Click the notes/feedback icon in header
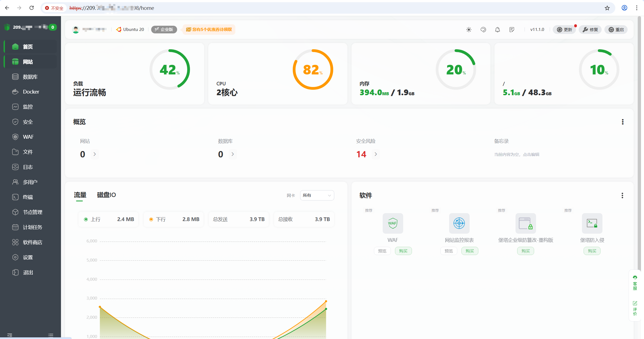 [512, 30]
